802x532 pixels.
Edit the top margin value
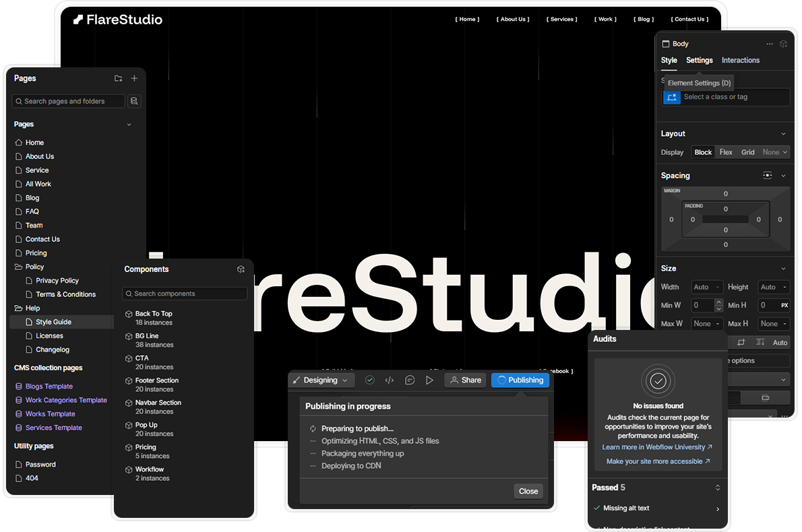pos(725,194)
